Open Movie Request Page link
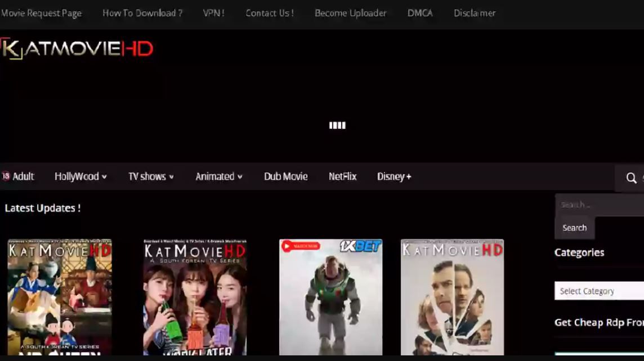The image size is (644, 361). point(41,13)
